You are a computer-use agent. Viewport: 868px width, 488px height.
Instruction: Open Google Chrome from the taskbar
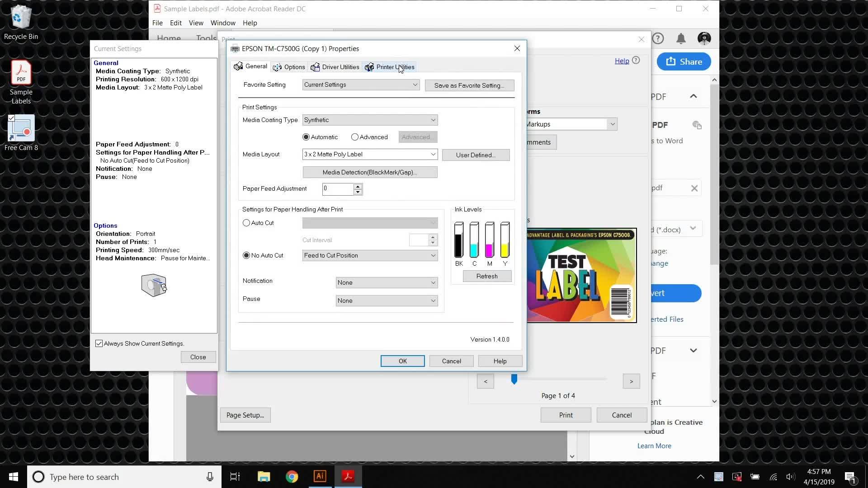click(x=292, y=477)
